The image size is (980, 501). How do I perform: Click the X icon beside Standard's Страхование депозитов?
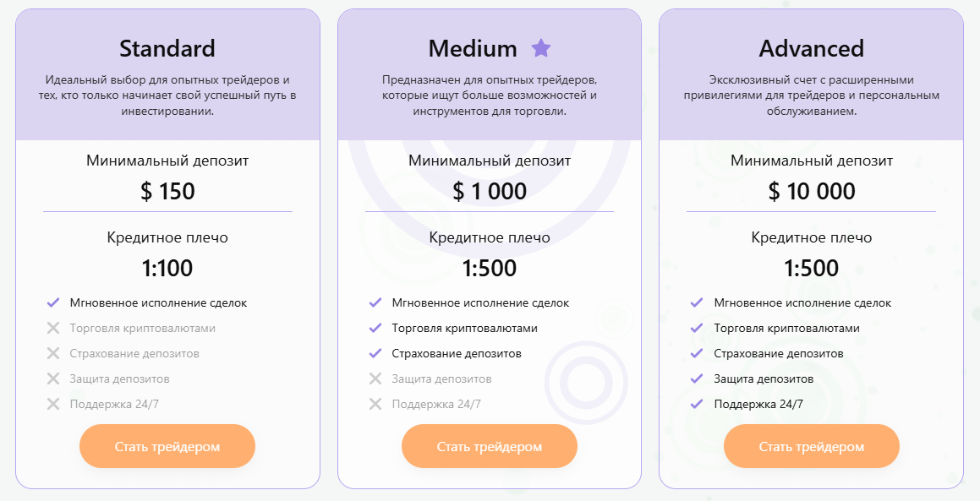tap(53, 353)
